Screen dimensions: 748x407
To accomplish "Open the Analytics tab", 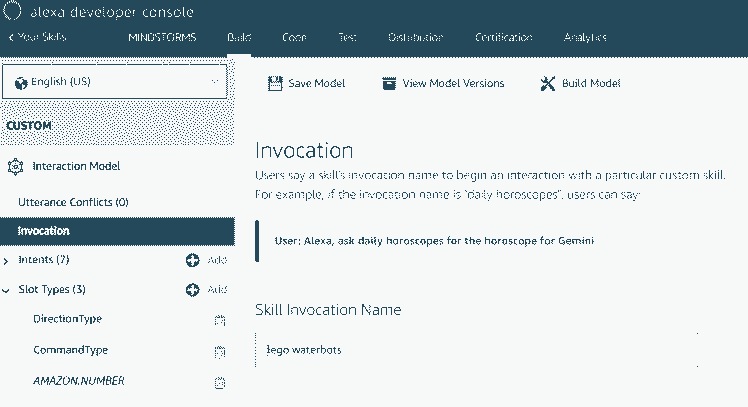I will click(584, 37).
